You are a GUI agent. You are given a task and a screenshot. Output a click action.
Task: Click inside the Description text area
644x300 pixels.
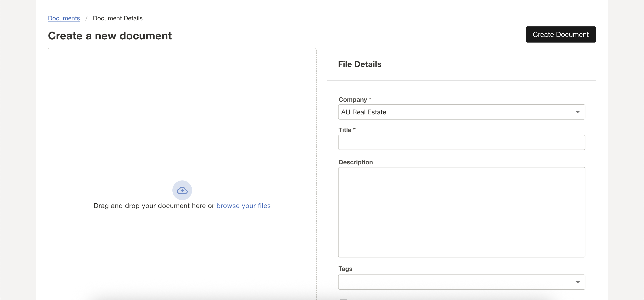coord(462,212)
